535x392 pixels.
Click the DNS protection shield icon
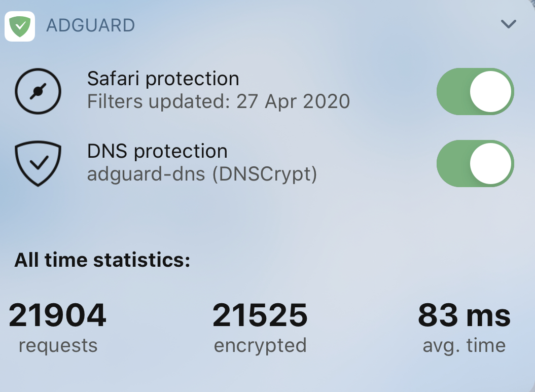tap(38, 162)
